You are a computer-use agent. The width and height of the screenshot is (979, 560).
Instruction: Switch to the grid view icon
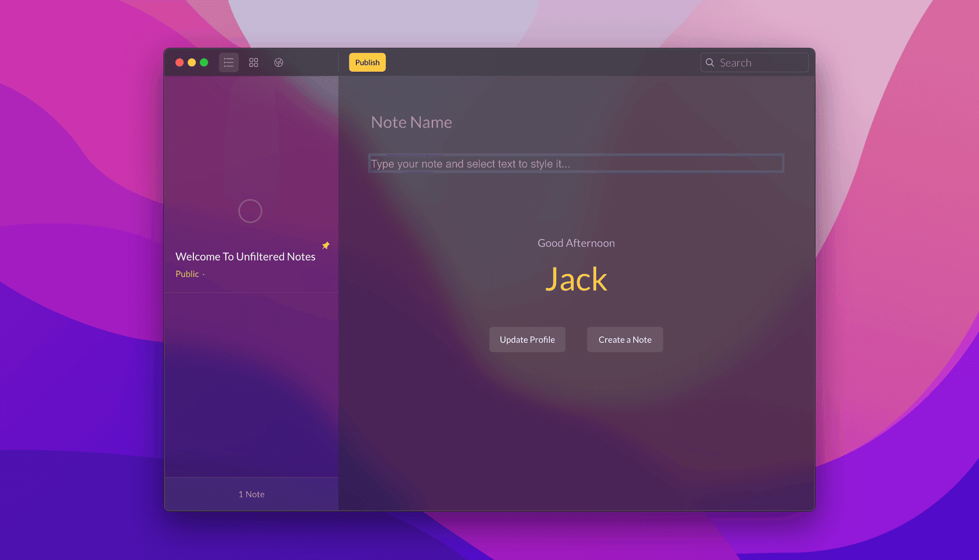(254, 62)
